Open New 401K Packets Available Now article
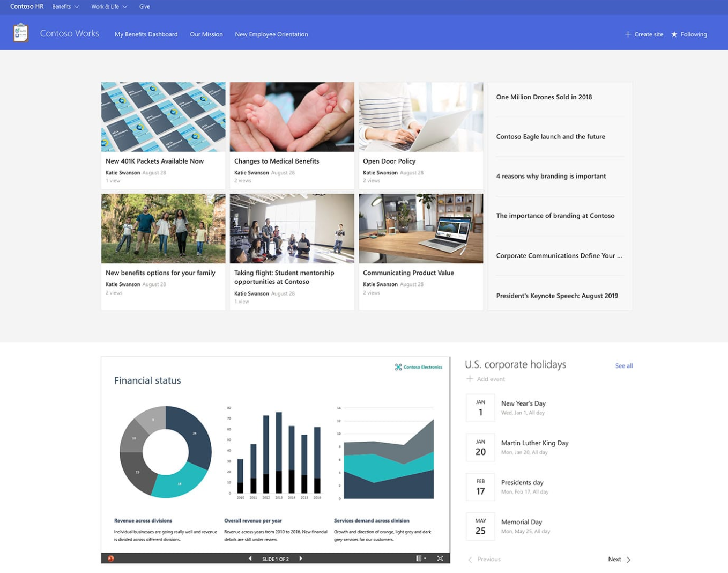Screen dimensions: 728x573 [154, 161]
